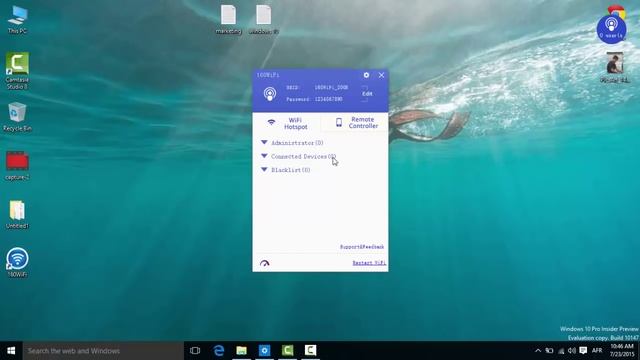Show hidden system tray icons chevron

point(538,351)
